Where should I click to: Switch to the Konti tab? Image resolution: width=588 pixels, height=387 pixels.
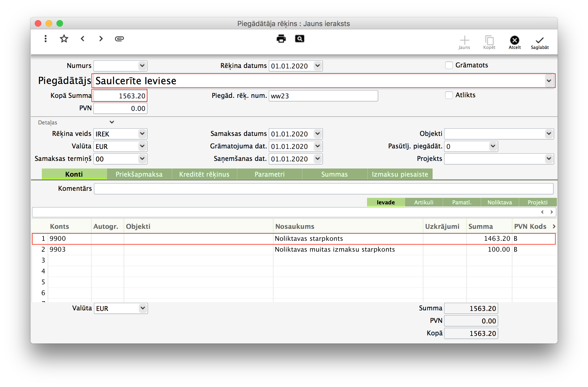point(74,174)
